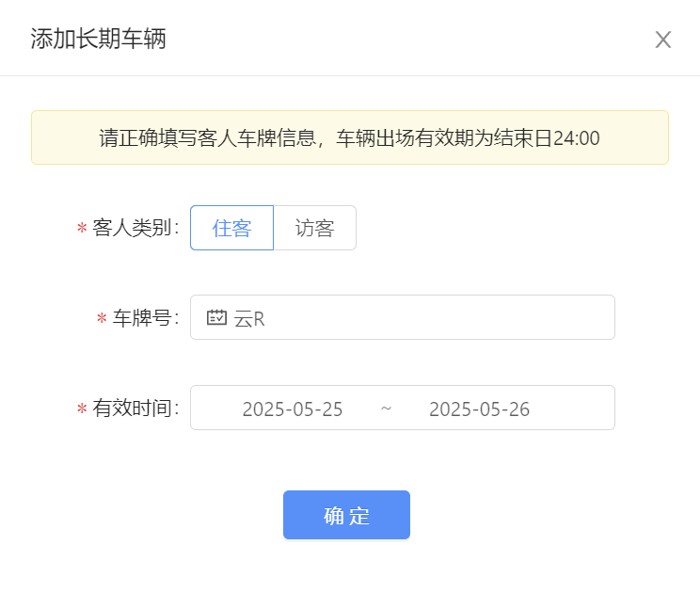
Task: Click the 有效时间 date range box border area
Action: point(403,408)
